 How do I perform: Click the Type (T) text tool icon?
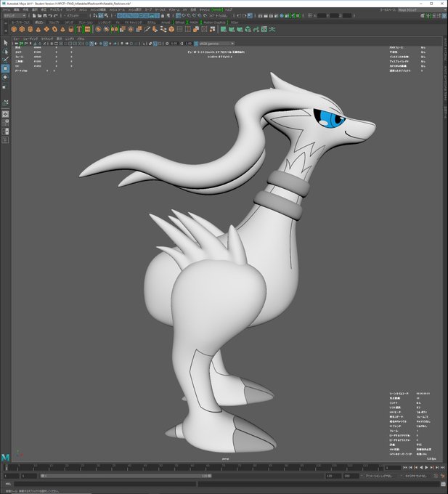(x=79, y=29)
